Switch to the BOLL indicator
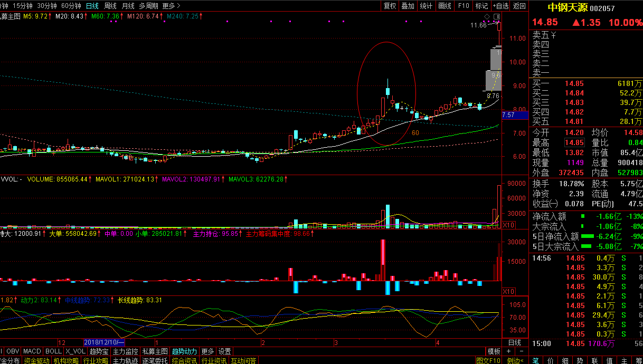 53,351
